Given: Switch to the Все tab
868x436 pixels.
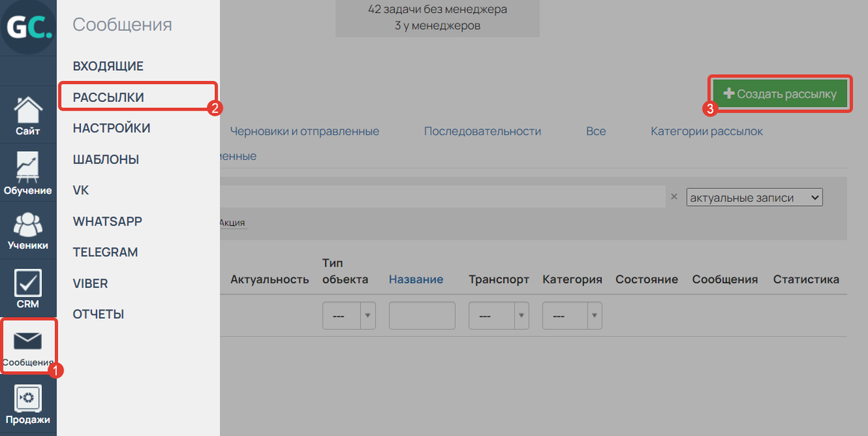Looking at the screenshot, I should (x=596, y=132).
